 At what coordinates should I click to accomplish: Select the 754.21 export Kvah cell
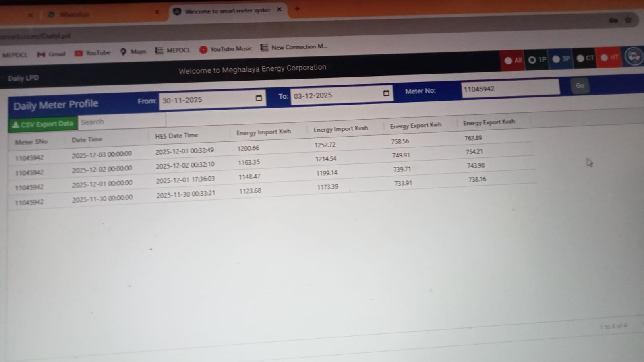coord(474,152)
